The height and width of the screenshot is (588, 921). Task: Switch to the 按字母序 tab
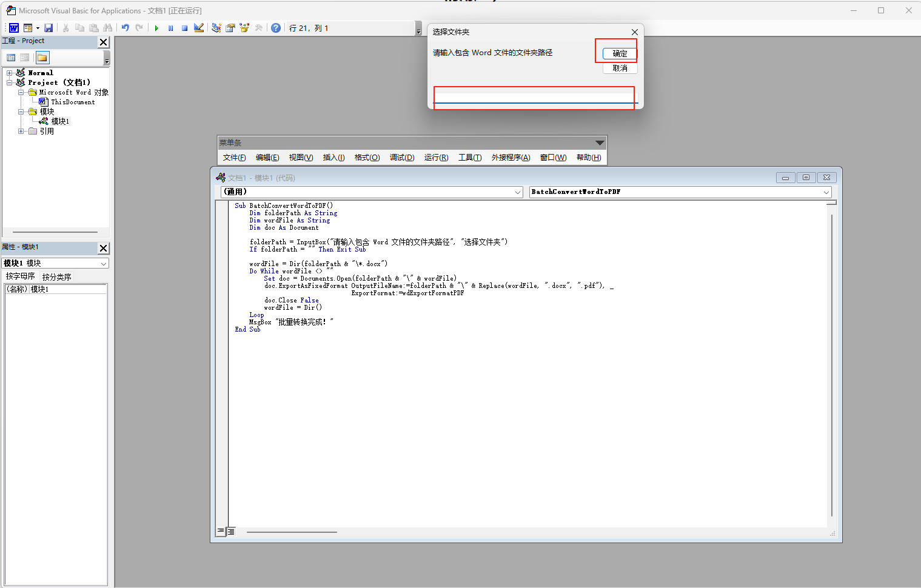click(x=20, y=276)
